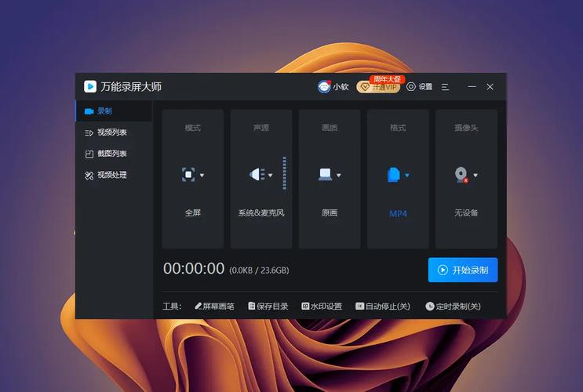This screenshot has width=583, height=392.
Task: Toggle 定时录制 (currently off)
Action: coord(453,307)
